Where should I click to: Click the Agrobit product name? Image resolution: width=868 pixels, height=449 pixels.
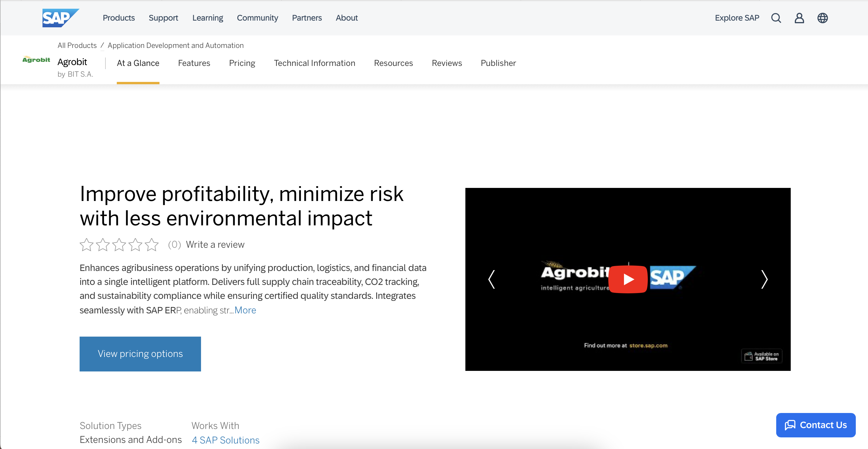[72, 62]
